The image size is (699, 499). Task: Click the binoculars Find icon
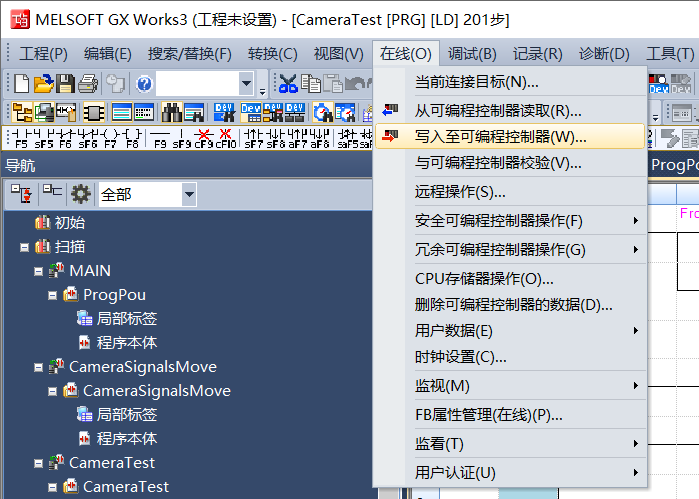point(172,112)
